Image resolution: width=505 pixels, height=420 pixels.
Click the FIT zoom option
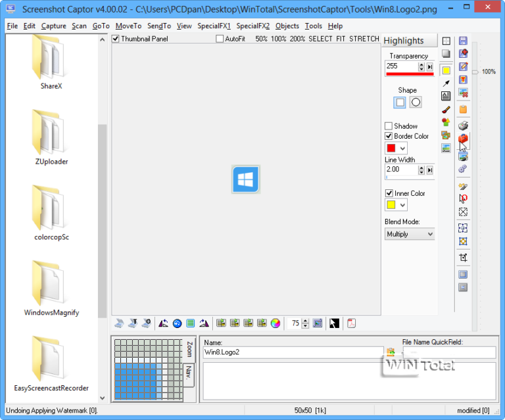[x=341, y=39]
